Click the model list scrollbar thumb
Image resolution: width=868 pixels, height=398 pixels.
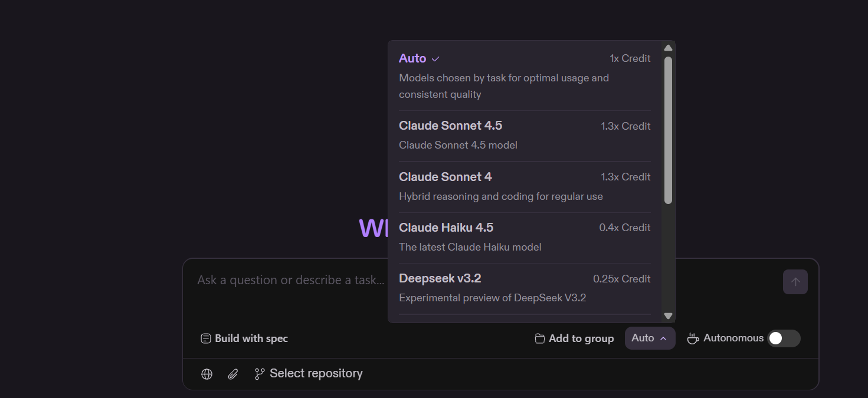click(x=668, y=130)
